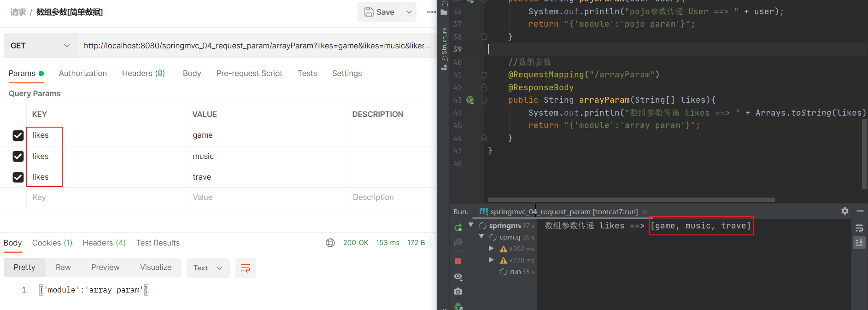Open the Tests tab

307,73
